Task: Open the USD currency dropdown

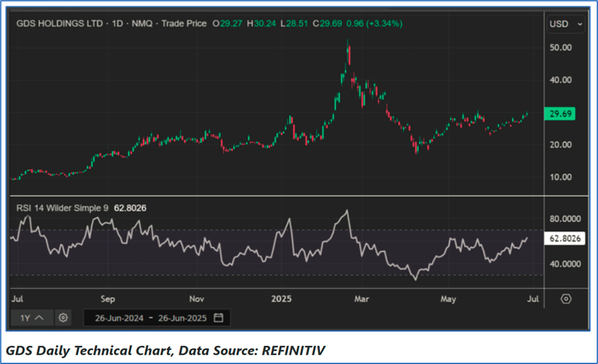Action: pos(563,24)
